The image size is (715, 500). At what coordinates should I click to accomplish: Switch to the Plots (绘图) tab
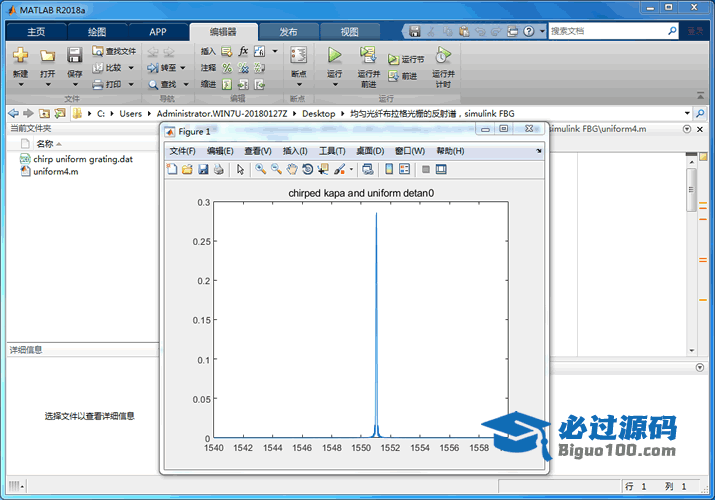pos(97,32)
